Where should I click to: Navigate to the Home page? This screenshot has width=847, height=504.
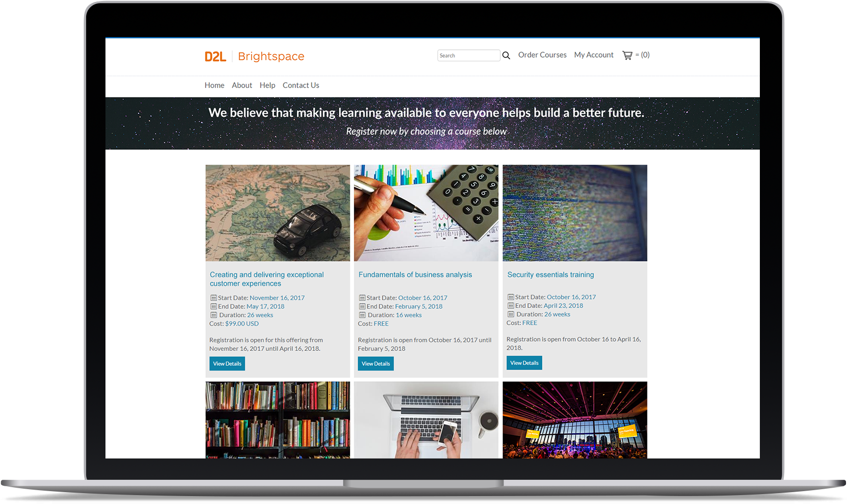(x=214, y=85)
